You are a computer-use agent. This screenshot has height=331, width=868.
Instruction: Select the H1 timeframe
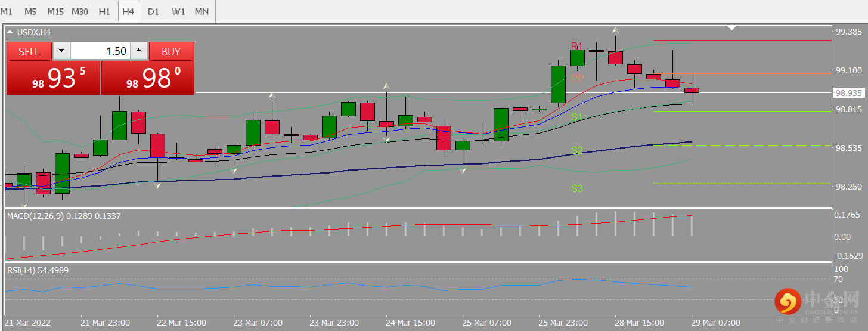tap(104, 11)
